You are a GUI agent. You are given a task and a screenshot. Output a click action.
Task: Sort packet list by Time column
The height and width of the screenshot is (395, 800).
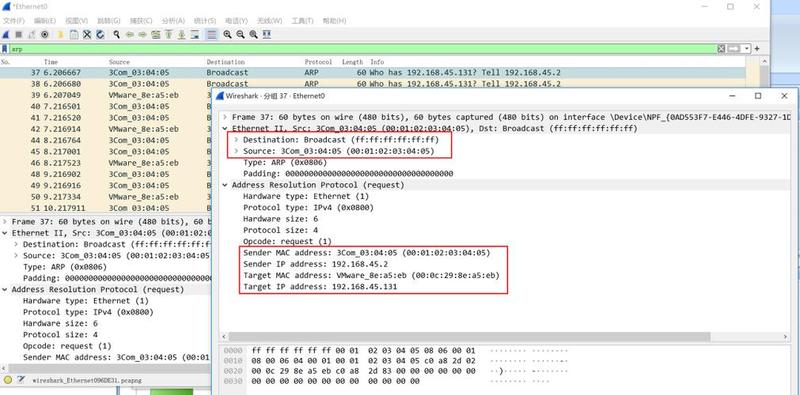tap(51, 62)
